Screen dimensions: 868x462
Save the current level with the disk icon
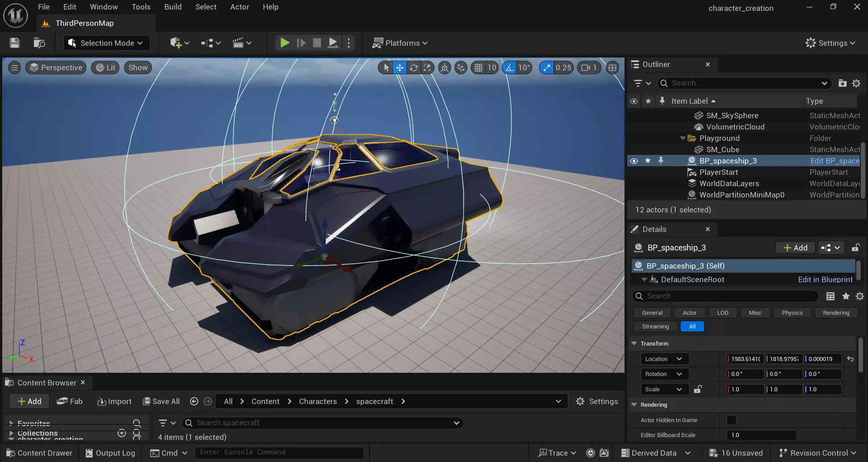[14, 43]
